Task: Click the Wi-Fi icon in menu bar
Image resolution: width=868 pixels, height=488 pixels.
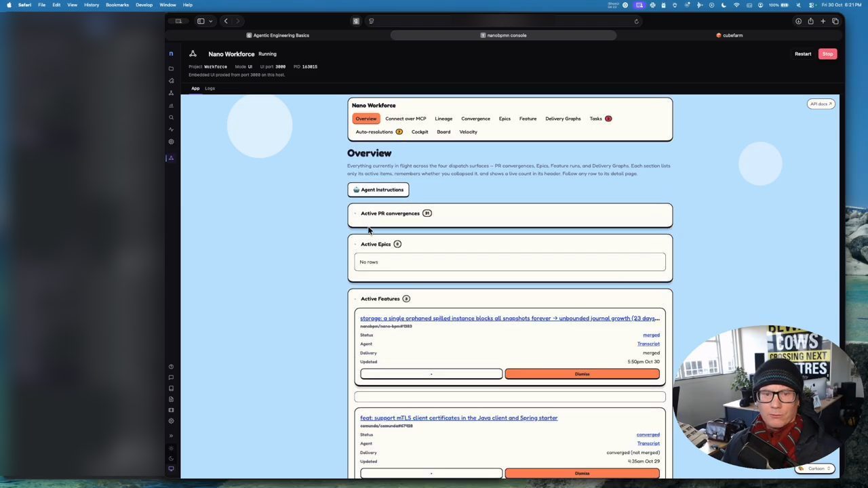Action: pyautogui.click(x=736, y=5)
